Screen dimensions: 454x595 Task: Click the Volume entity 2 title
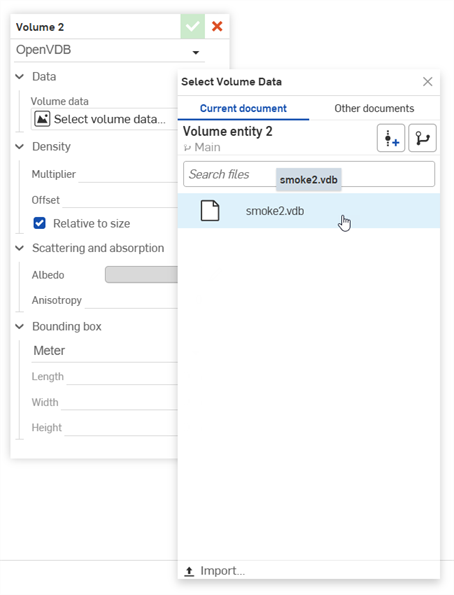coord(228,131)
